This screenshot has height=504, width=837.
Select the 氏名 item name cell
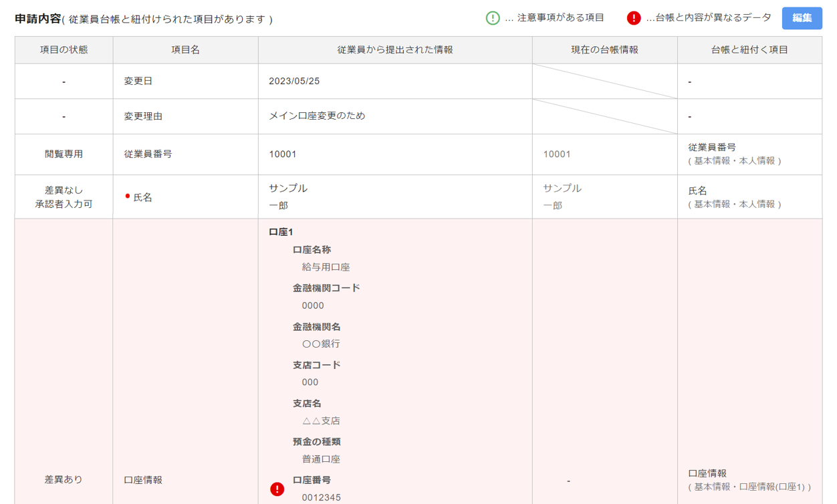pyautogui.click(x=186, y=197)
